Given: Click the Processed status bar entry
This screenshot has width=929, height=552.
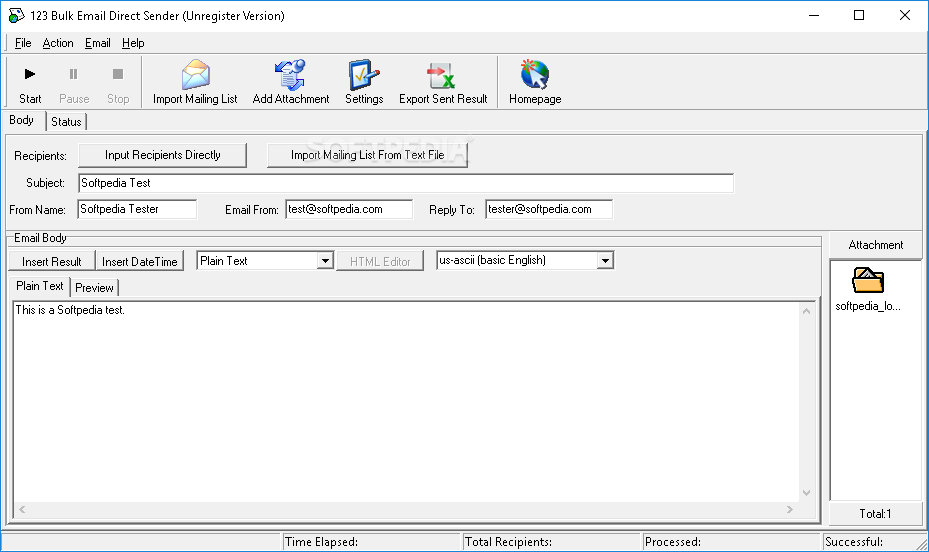Looking at the screenshot, I should (x=732, y=542).
